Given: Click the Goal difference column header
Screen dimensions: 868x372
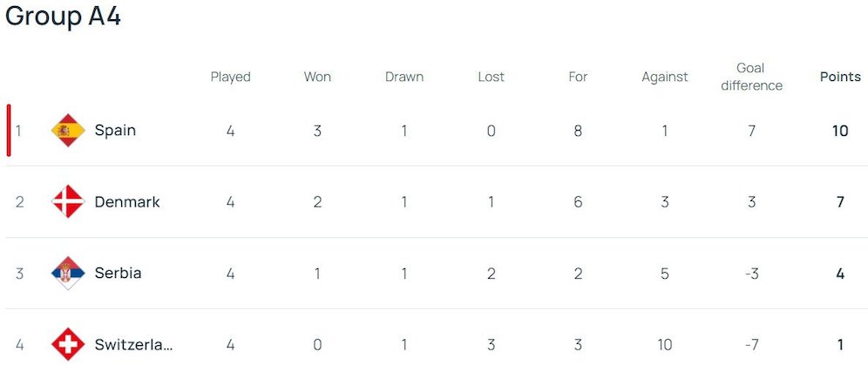Looking at the screenshot, I should (750, 77).
